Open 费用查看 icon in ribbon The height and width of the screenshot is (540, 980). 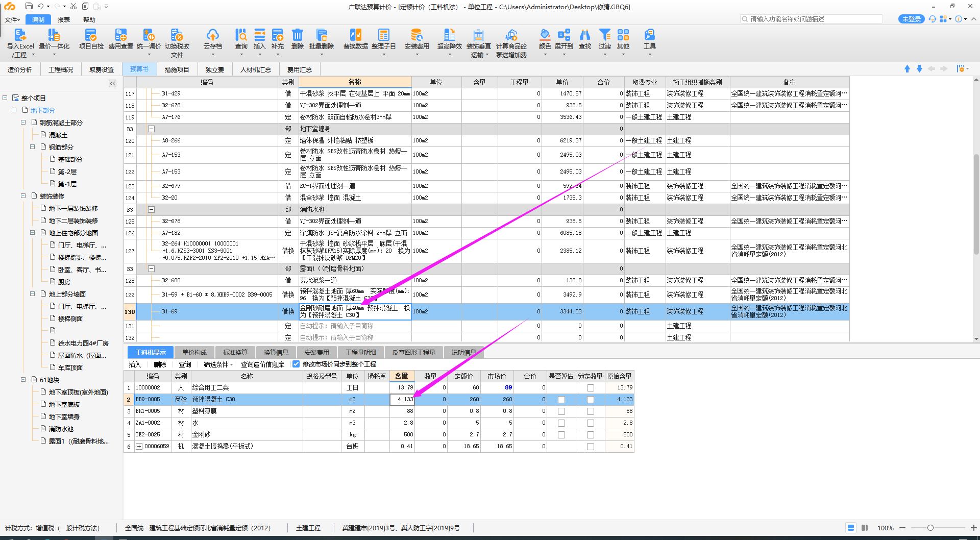(120, 35)
